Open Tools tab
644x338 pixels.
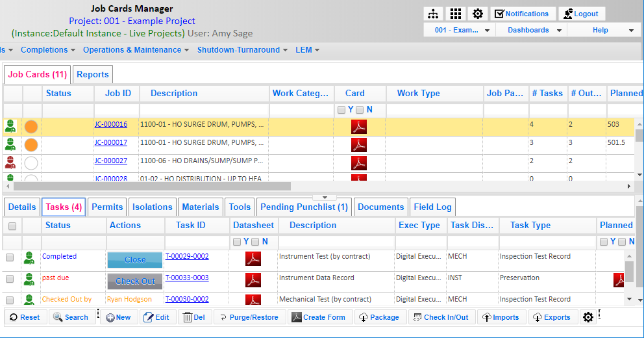coord(240,207)
